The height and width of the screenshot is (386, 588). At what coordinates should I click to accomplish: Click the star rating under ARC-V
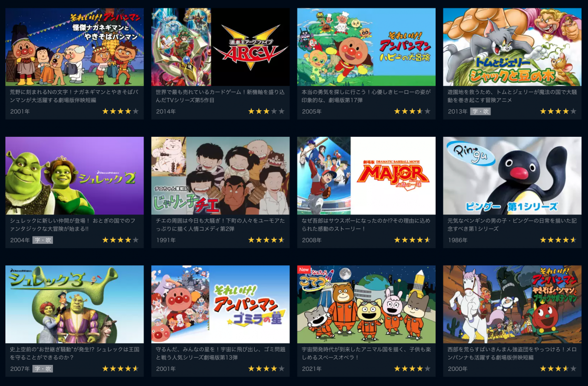click(x=266, y=111)
